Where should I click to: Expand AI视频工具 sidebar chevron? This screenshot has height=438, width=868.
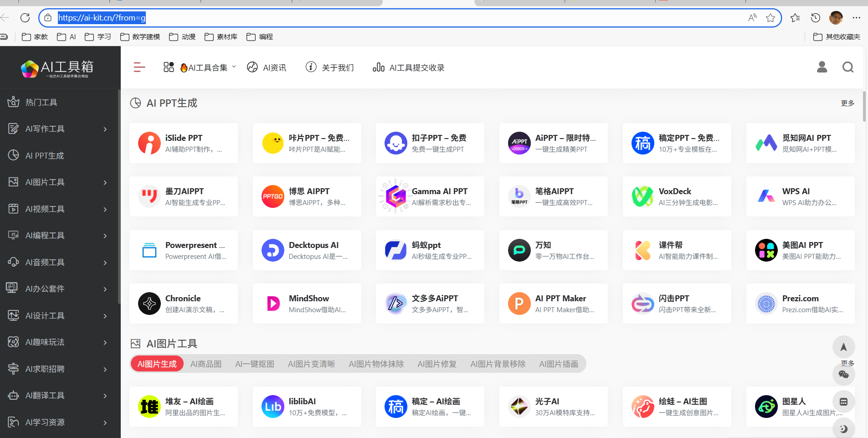(105, 209)
